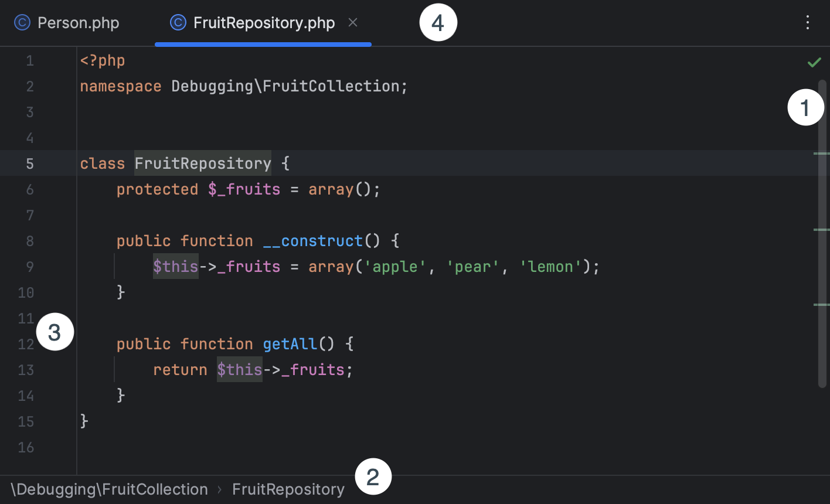Click the FruitRepository class name in code
Viewport: 830px width, 504px height.
point(202,164)
